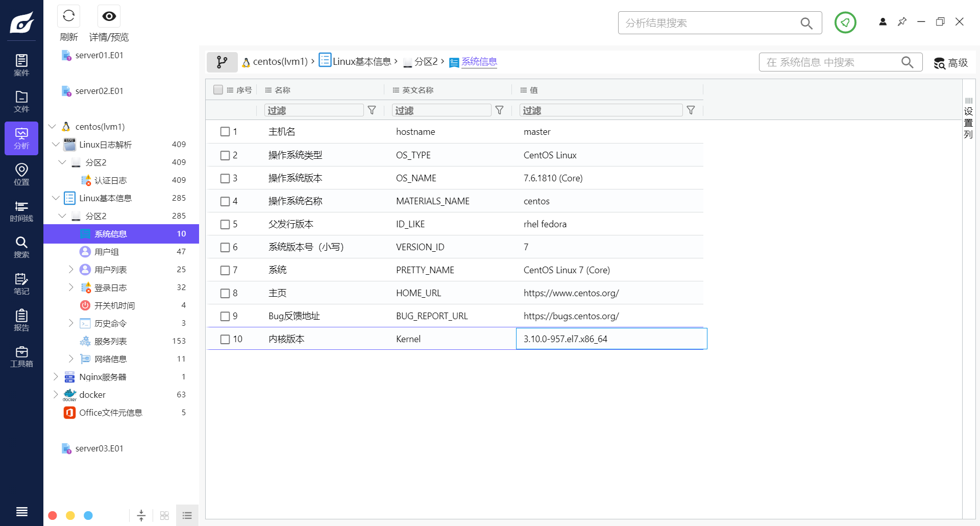The width and height of the screenshot is (980, 526).
Task: Click 分区2 breadcrumb
Action: coord(426,62)
